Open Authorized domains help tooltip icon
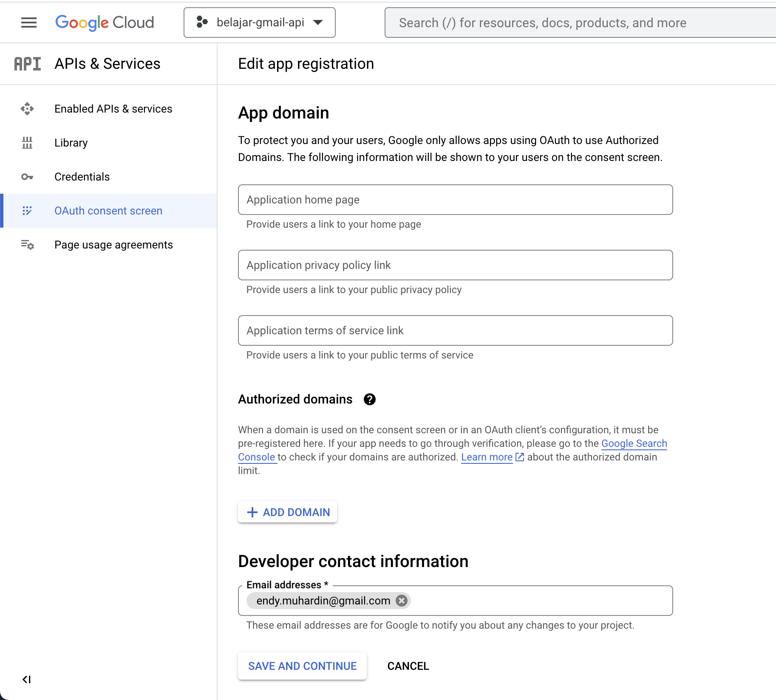Screen dimensions: 776x700 [x=370, y=399]
